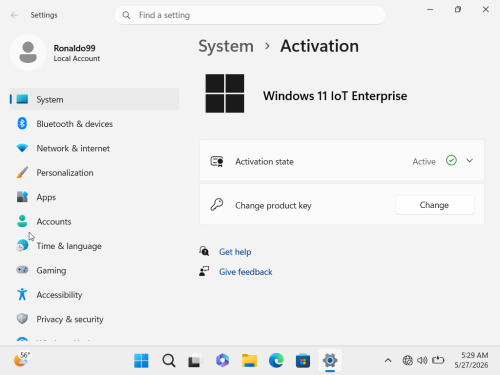Open the Ronaldo99 account profile picture
Image resolution: width=500 pixels, height=375 pixels.
(x=28, y=52)
